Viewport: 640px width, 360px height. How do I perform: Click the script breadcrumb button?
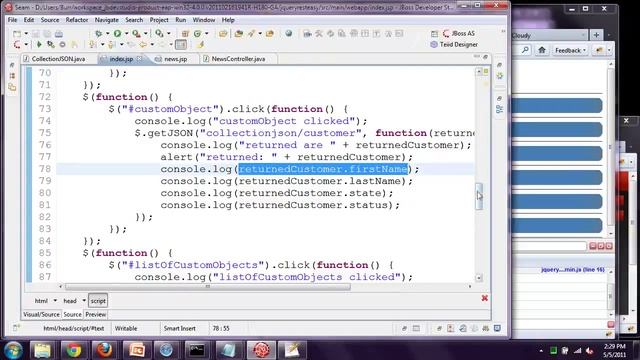click(98, 301)
